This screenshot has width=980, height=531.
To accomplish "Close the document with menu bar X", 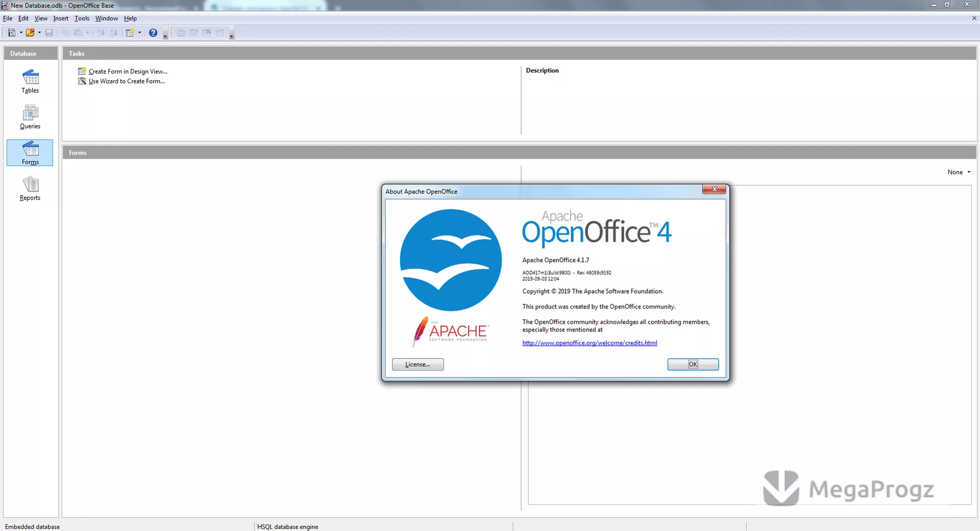I will pyautogui.click(x=974, y=18).
